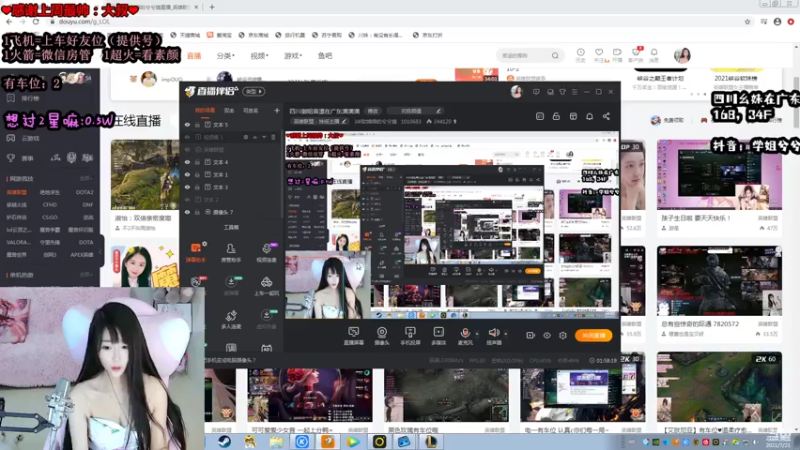800x450 pixels.
Task: Click the preview layout icon in header
Action: [x=540, y=116]
